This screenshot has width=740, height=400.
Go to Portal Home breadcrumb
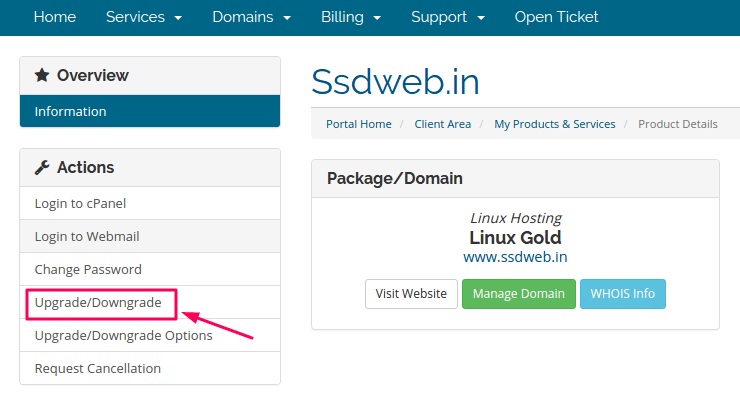point(359,124)
